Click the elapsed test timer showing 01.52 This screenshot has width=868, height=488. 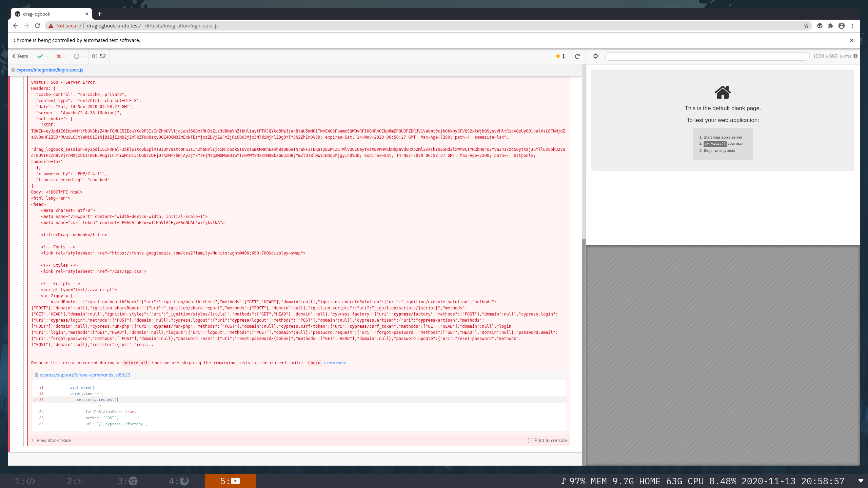point(98,56)
